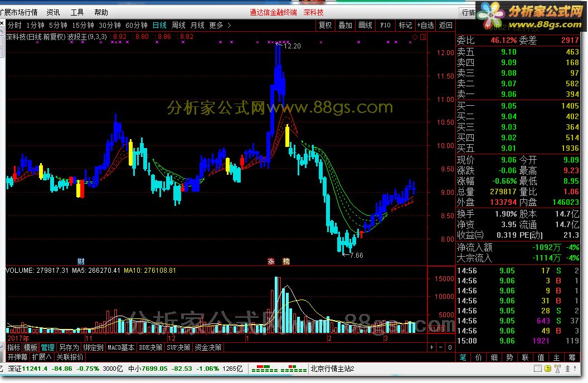Viewport: 588px width, 383px height.
Task: Switch to the 15分钟 period
Action: [83, 25]
